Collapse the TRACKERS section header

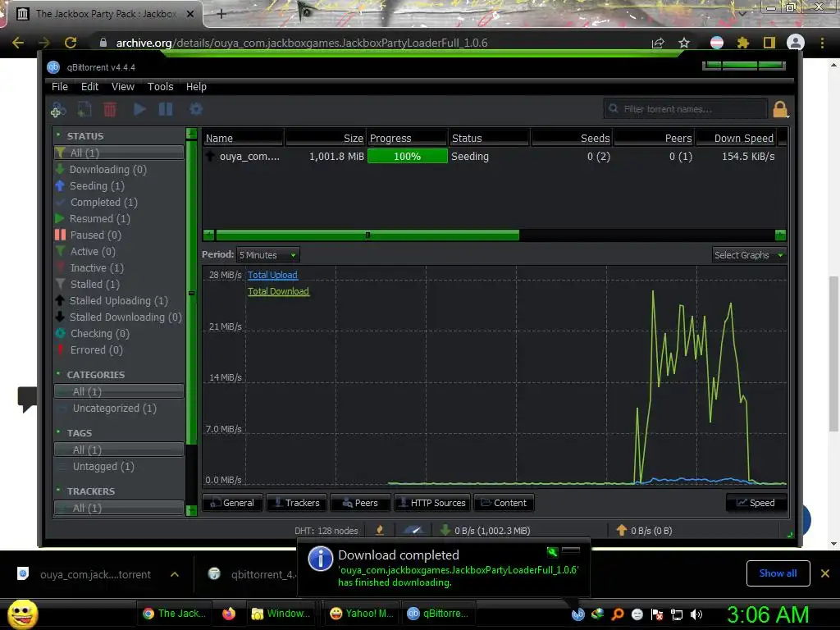[x=90, y=491]
